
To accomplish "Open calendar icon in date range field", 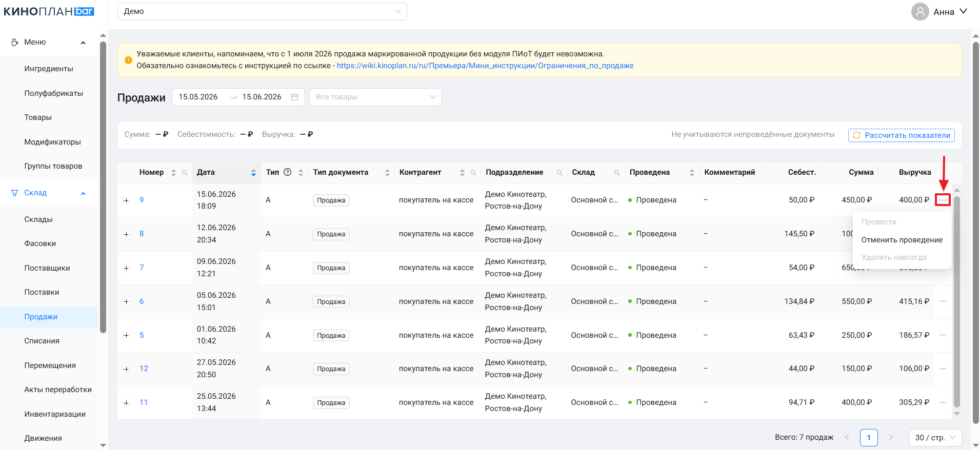I will (x=294, y=97).
